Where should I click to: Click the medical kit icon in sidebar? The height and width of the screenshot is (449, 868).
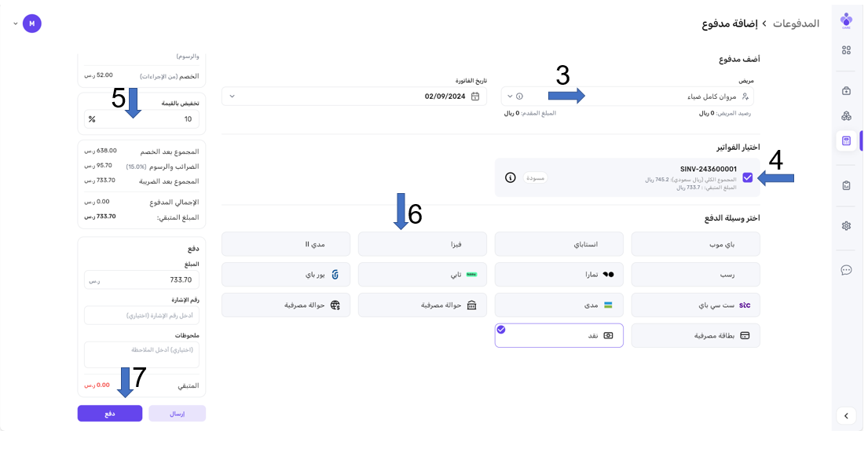pos(846,90)
